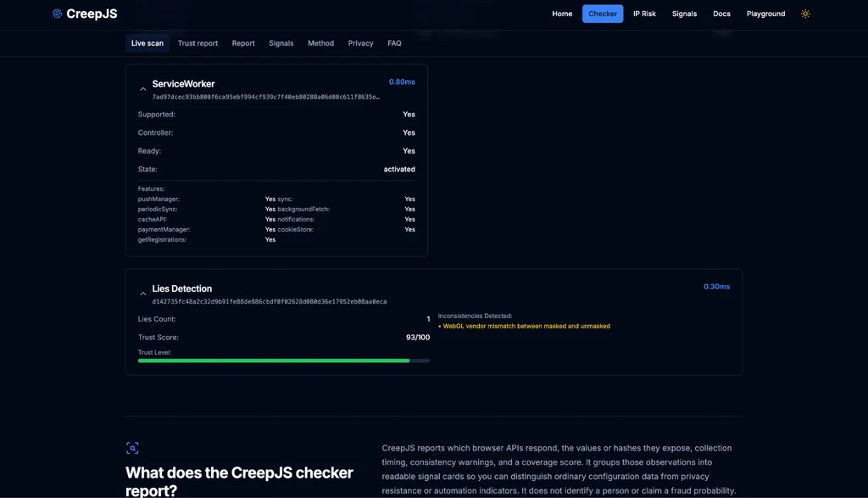Switch to the Method tab

pyautogui.click(x=320, y=43)
